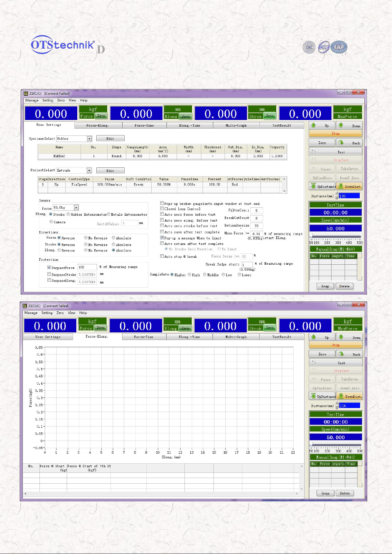Click DownDist. arrow button in graph window
392x554 pixels.
pos(349,396)
